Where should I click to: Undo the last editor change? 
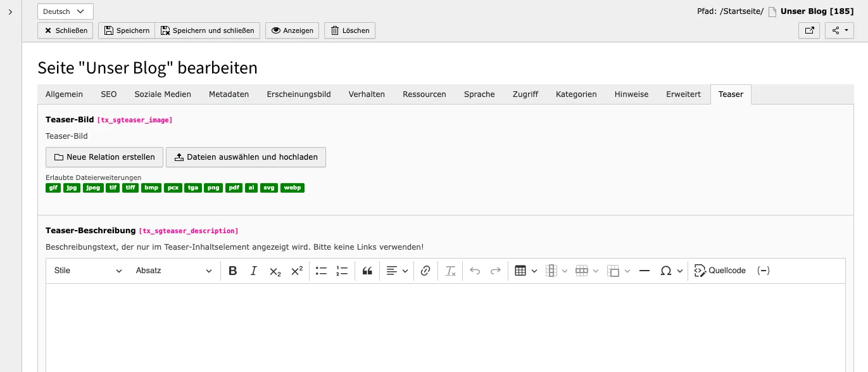(x=474, y=271)
